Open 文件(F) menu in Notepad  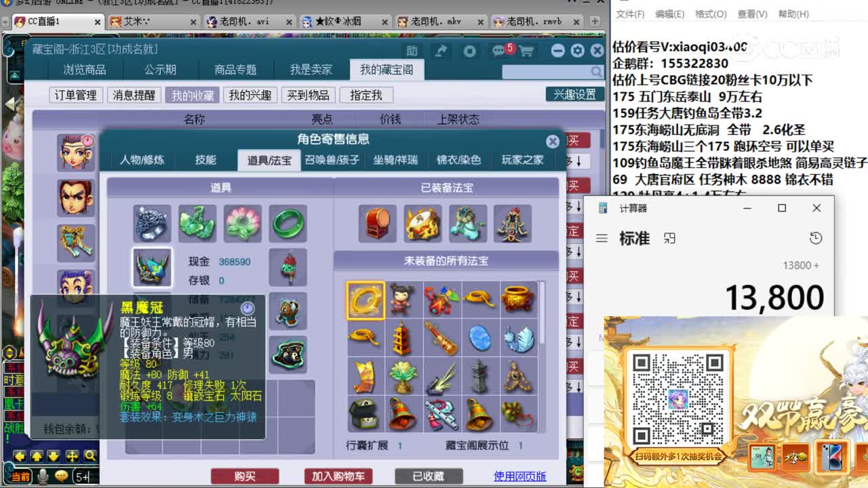coord(630,14)
